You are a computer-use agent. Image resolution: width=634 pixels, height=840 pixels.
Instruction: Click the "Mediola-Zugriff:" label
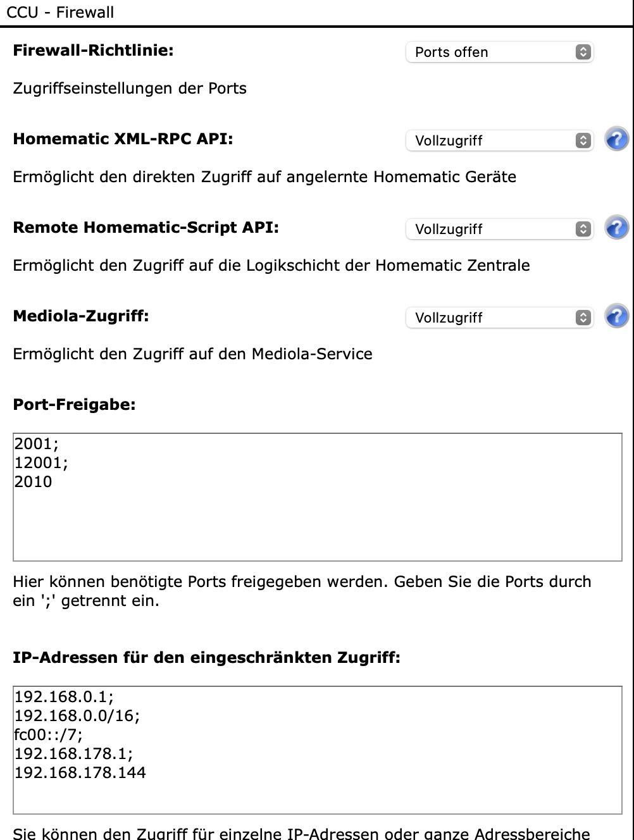[x=81, y=316]
